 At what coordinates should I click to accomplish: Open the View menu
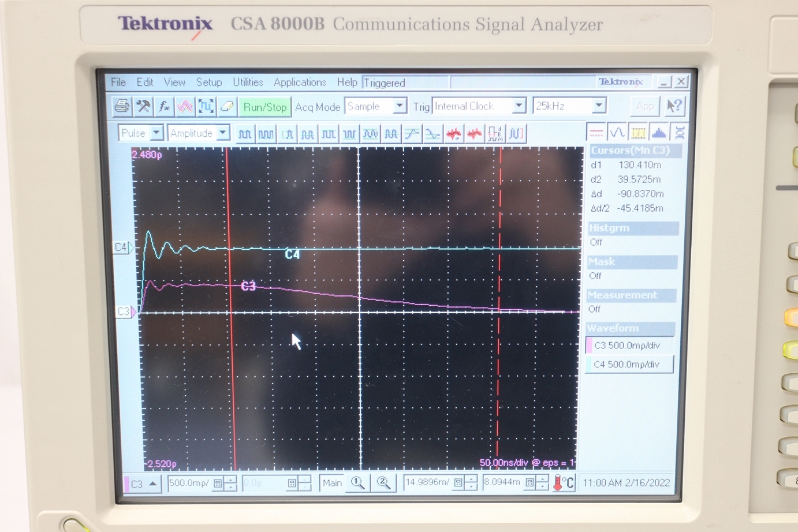point(174,82)
